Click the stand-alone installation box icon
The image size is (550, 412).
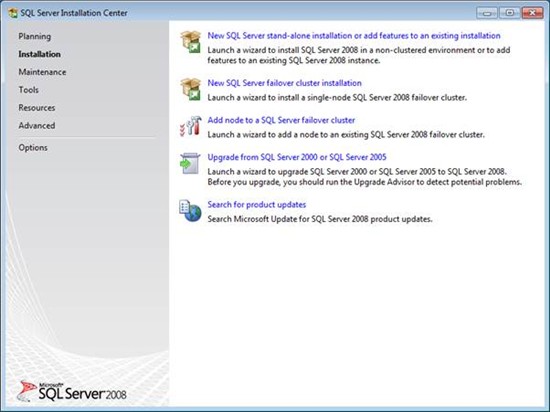190,42
